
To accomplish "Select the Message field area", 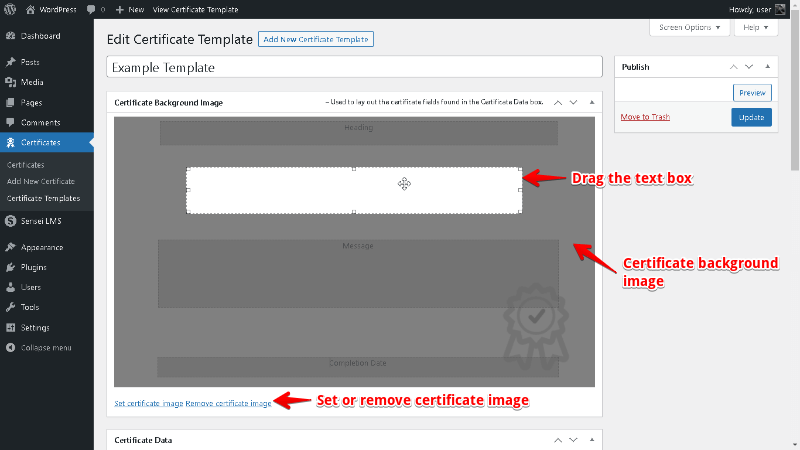I will coord(358,273).
